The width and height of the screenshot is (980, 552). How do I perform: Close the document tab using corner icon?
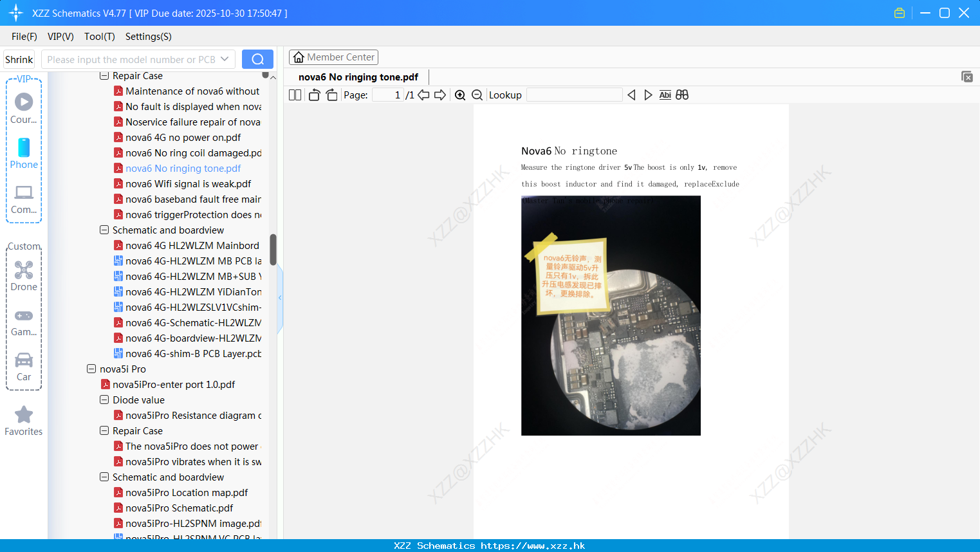[967, 77]
